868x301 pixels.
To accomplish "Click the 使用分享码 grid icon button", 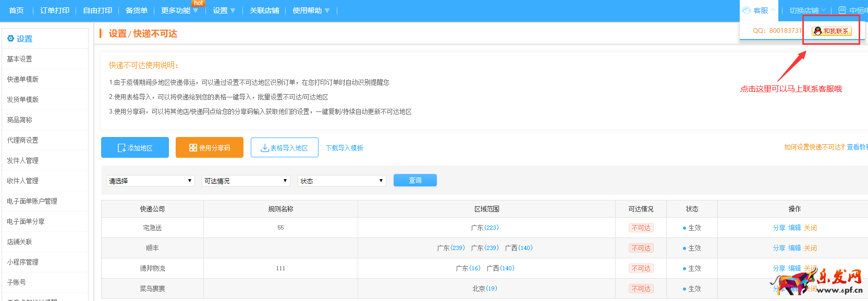I will (x=210, y=148).
